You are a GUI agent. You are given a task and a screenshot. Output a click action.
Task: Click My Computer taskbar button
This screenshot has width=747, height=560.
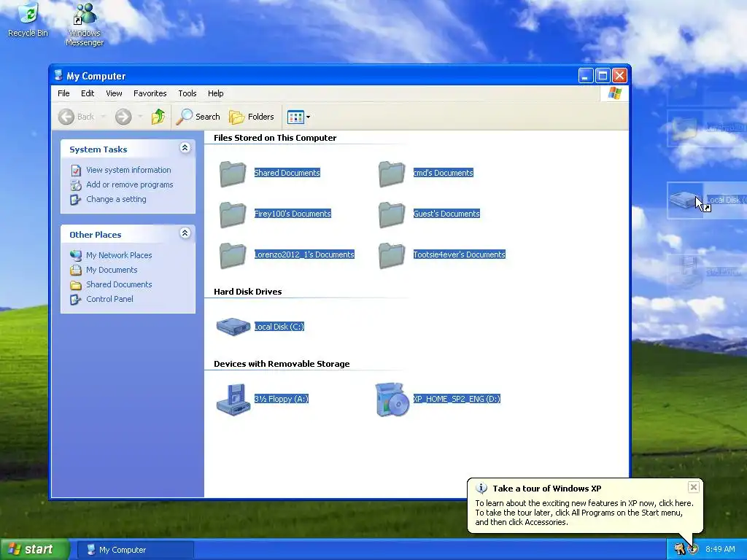(135, 550)
